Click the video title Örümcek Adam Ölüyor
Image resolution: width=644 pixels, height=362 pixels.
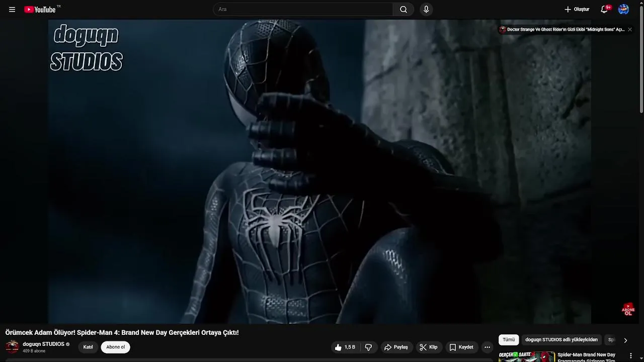(122, 333)
